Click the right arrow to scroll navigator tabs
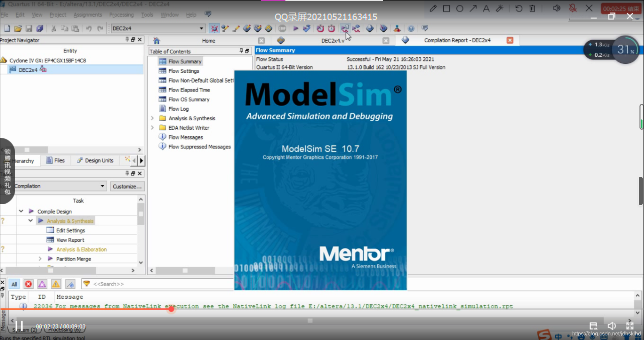This screenshot has height=340, width=644. (x=142, y=161)
